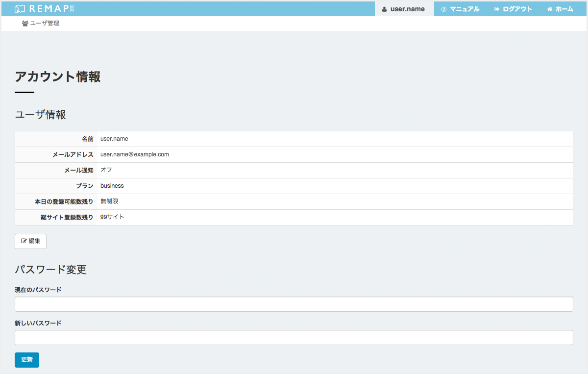Click the users group icon in breadcrumb
This screenshot has height=374, width=588.
[25, 23]
